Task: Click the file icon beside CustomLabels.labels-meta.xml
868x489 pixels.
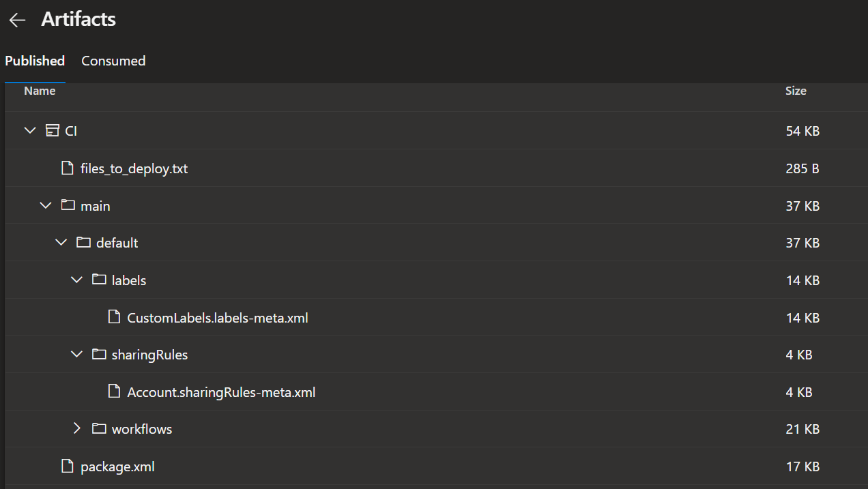Action: coord(113,316)
